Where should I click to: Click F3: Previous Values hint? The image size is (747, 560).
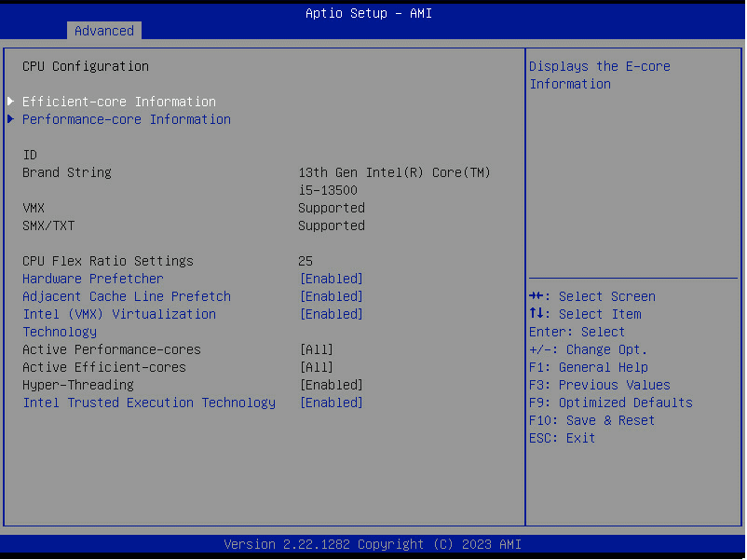(600, 385)
